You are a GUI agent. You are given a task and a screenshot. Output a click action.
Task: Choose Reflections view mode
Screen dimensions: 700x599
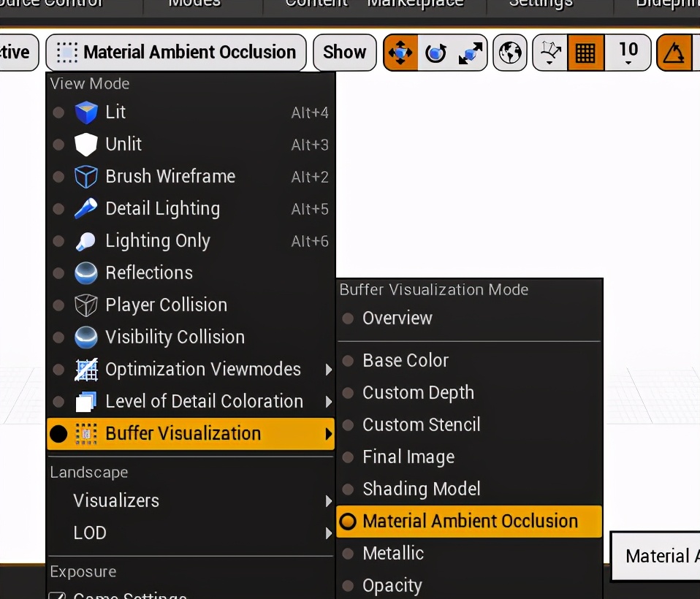(191, 272)
